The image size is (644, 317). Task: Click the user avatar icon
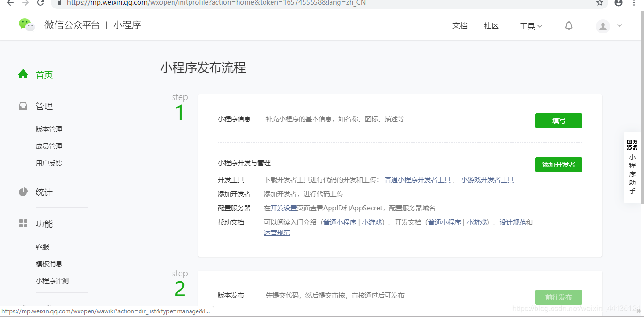coord(603,26)
